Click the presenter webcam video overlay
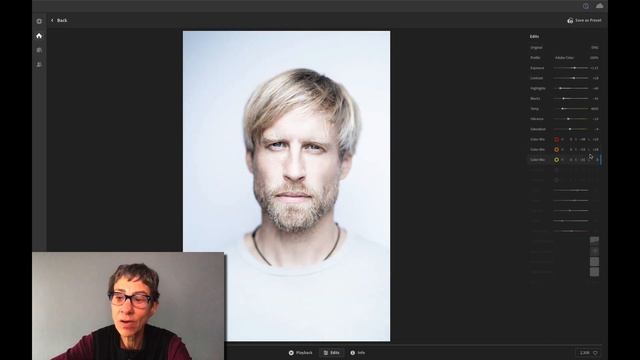The height and width of the screenshot is (360, 640). click(x=128, y=306)
